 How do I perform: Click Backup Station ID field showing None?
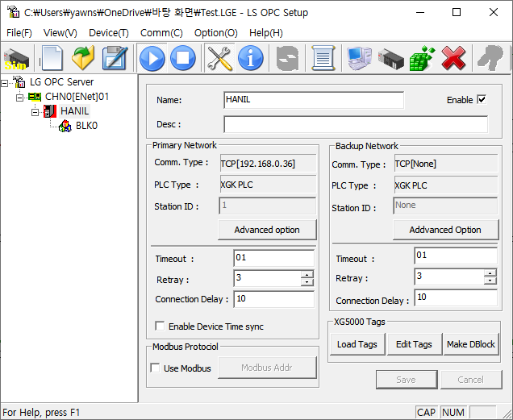[445, 206]
